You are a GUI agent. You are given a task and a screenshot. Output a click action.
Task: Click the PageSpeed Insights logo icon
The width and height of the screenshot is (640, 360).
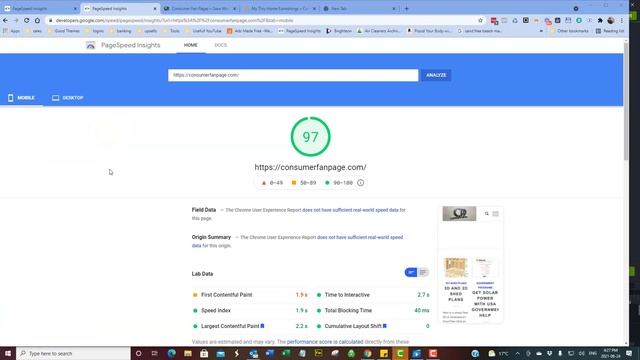coord(91,45)
